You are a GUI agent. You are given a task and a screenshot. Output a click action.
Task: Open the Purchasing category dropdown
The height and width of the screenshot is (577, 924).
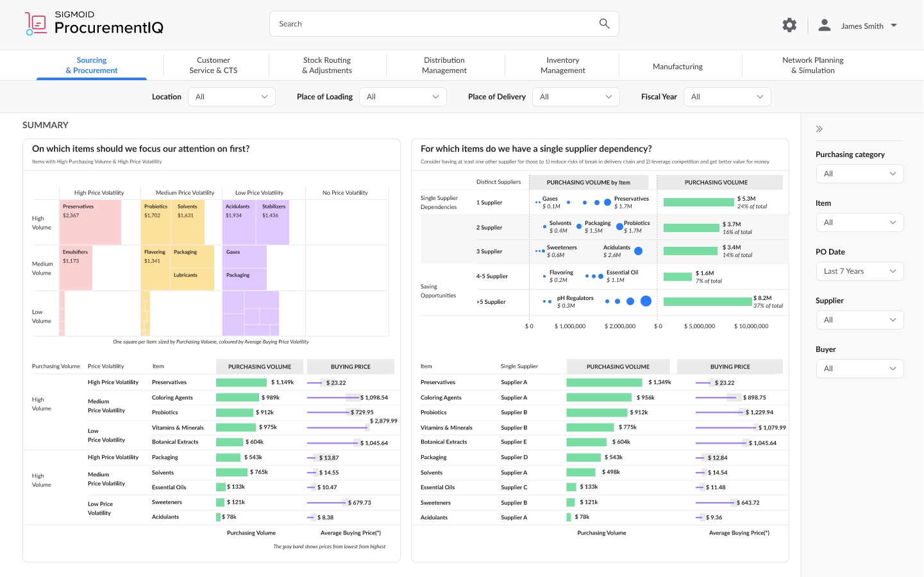pyautogui.click(x=859, y=174)
